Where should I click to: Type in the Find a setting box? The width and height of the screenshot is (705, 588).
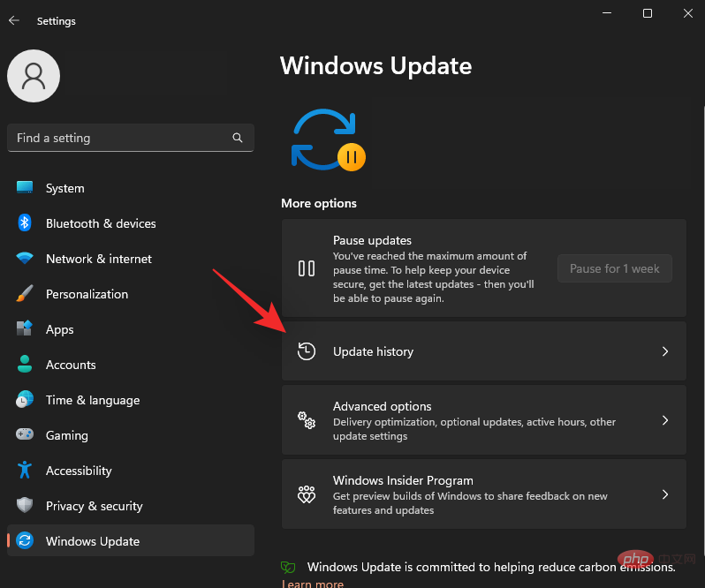click(119, 139)
